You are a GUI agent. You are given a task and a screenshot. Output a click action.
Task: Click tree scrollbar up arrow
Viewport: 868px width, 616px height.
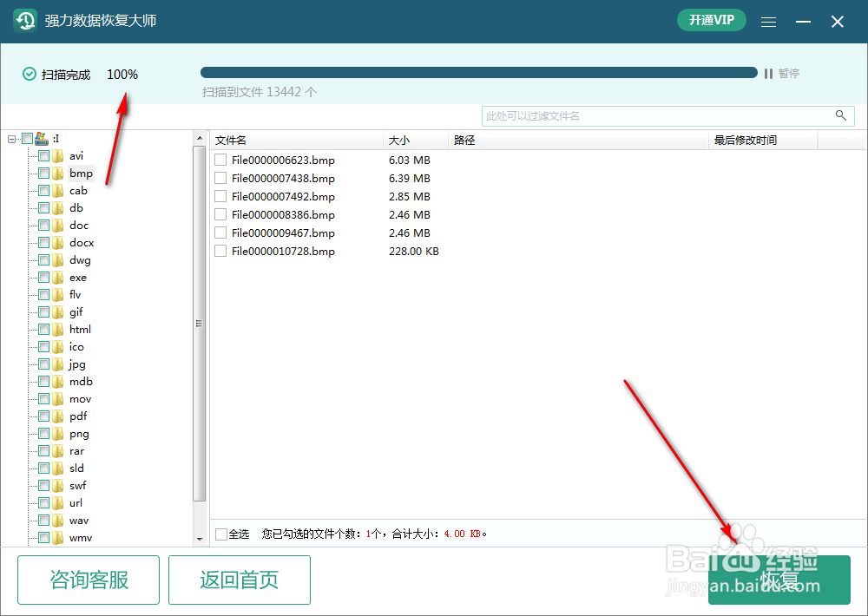[x=200, y=138]
